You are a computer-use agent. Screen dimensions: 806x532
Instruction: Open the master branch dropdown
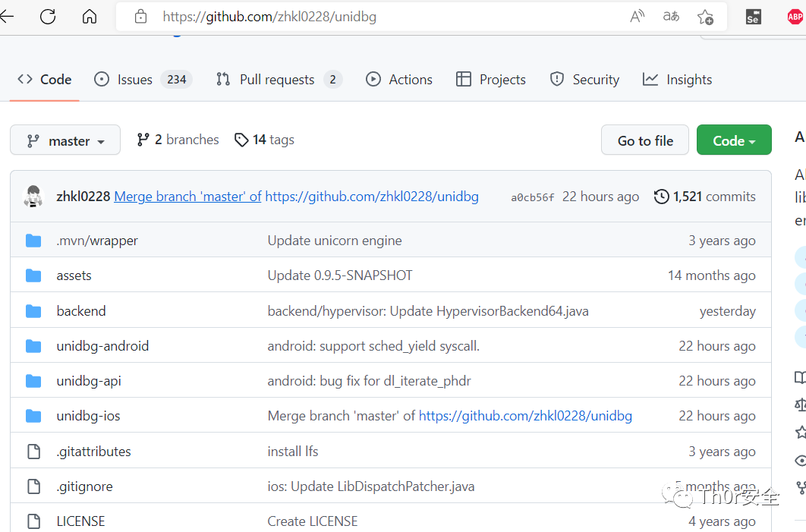(x=65, y=140)
